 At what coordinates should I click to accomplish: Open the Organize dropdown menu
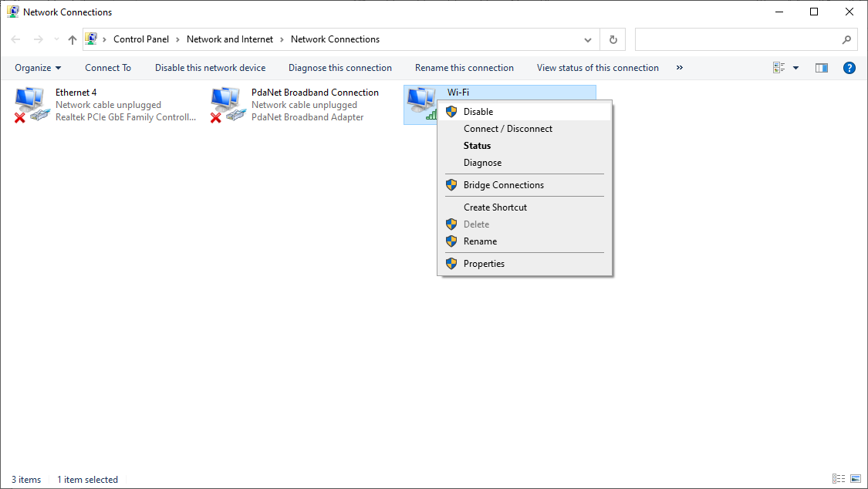[x=38, y=67]
